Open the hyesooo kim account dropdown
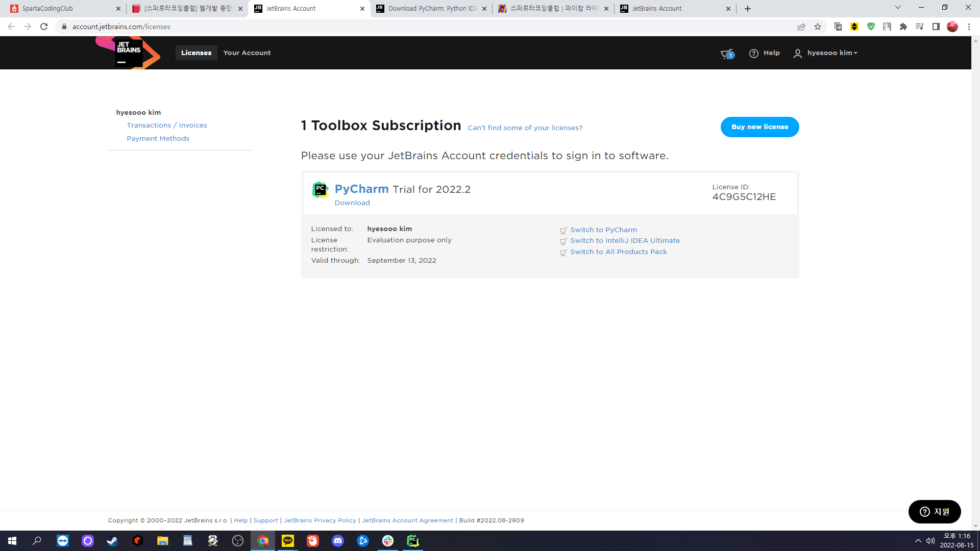Viewport: 980px width, 551px height. (x=825, y=53)
